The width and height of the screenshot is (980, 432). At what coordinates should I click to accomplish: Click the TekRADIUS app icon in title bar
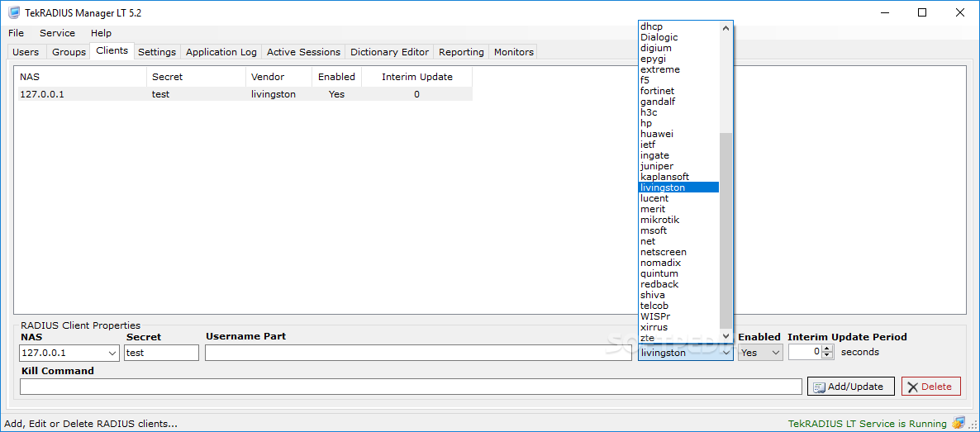[13, 12]
